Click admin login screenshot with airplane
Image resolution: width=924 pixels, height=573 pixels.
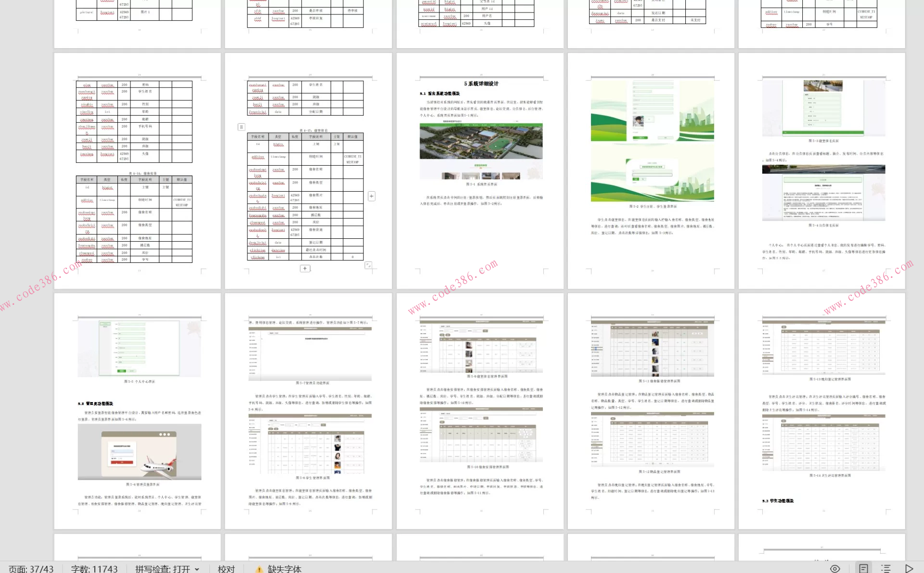(x=140, y=452)
